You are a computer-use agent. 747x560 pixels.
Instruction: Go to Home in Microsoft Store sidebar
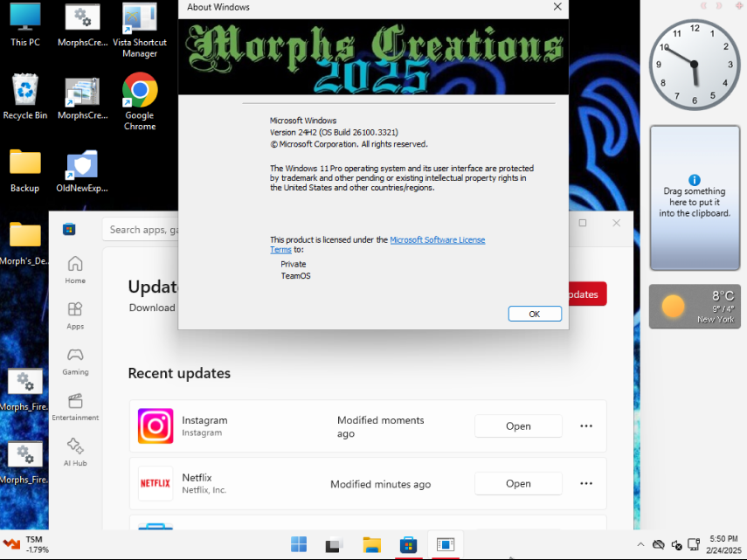tap(75, 270)
